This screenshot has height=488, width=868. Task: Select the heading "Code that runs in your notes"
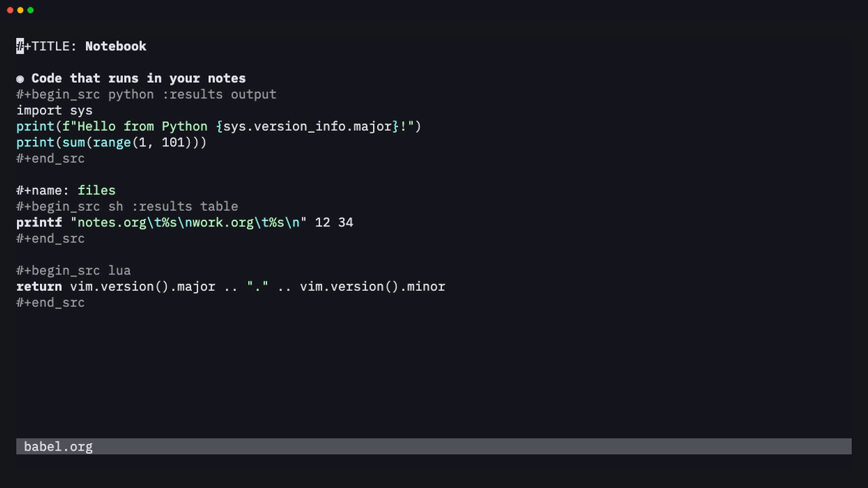click(138, 78)
